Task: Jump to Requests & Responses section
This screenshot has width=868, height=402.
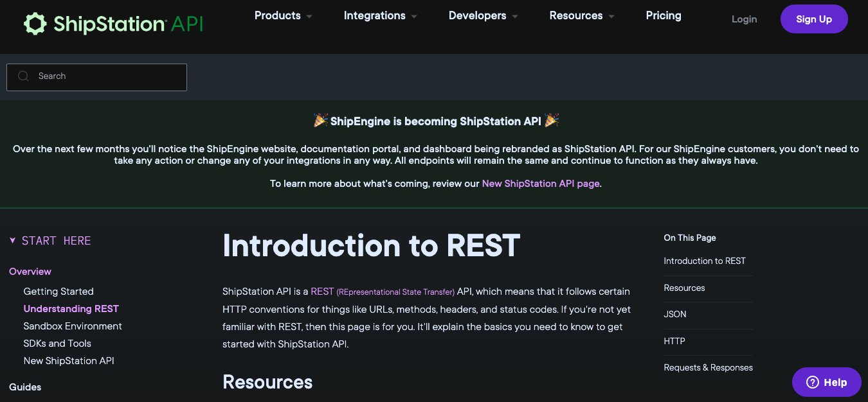Action: click(x=708, y=367)
